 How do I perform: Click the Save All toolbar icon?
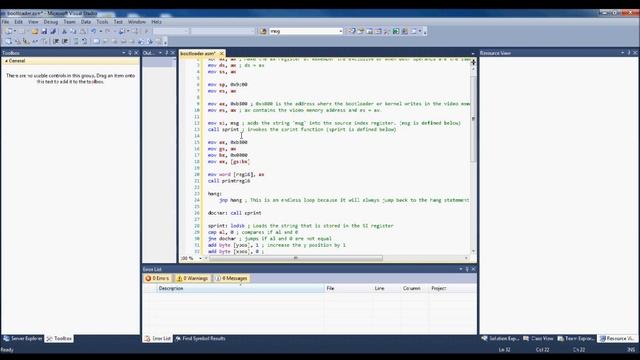53,31
